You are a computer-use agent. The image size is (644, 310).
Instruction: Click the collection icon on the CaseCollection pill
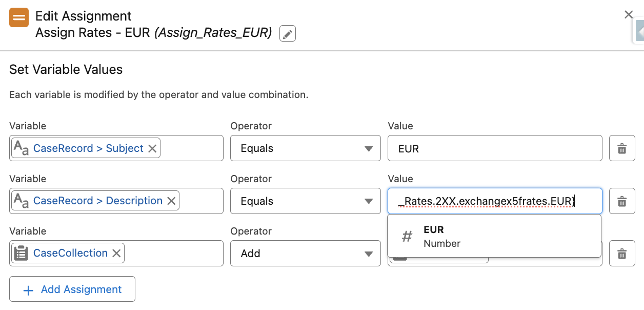(x=21, y=253)
